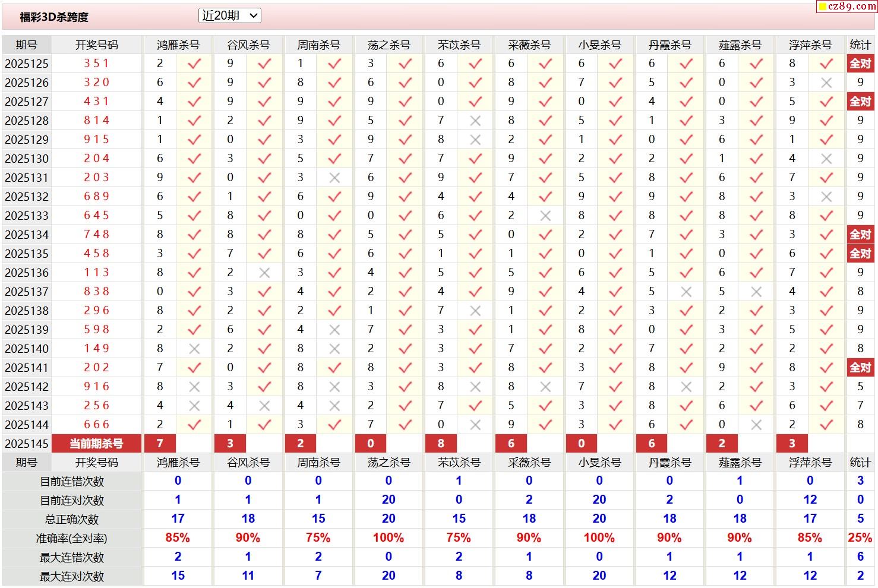
Task: Click 丹霞杀号 X mark in row 2025137
Action: pos(686,292)
